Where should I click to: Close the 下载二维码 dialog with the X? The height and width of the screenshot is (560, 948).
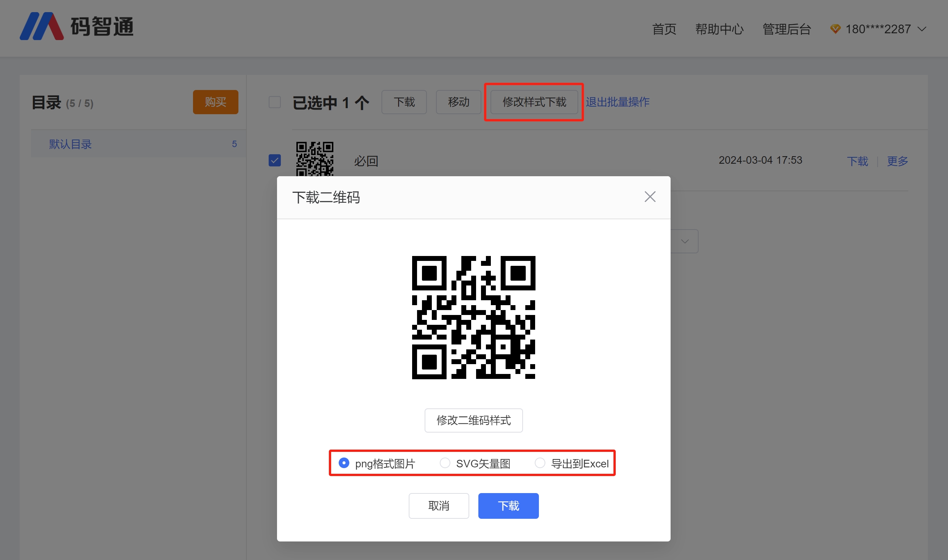650,197
